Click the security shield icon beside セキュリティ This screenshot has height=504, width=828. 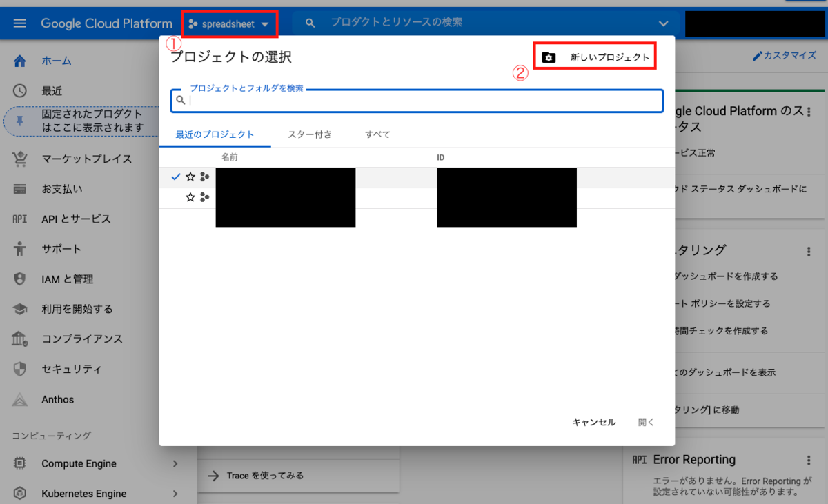coord(20,369)
